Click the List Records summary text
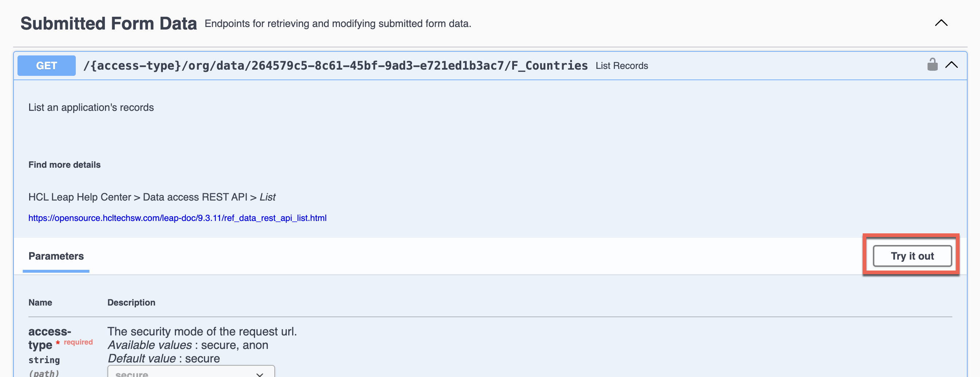The height and width of the screenshot is (377, 980). click(x=622, y=66)
